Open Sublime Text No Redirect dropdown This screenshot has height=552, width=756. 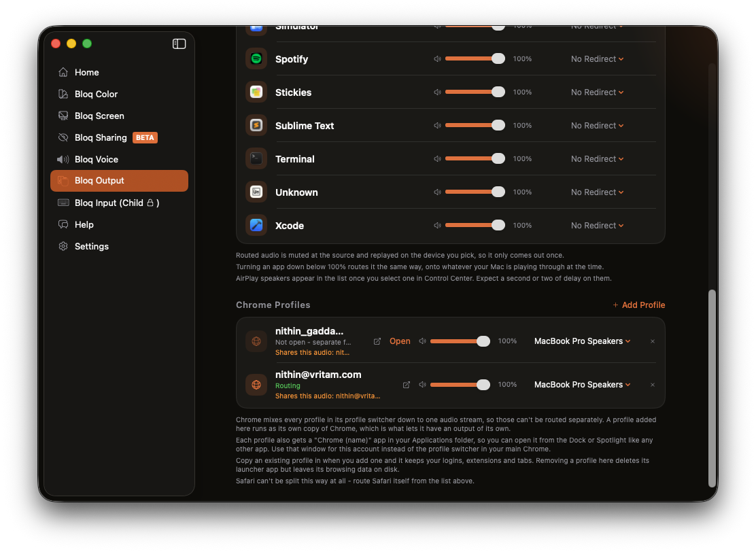coord(597,125)
